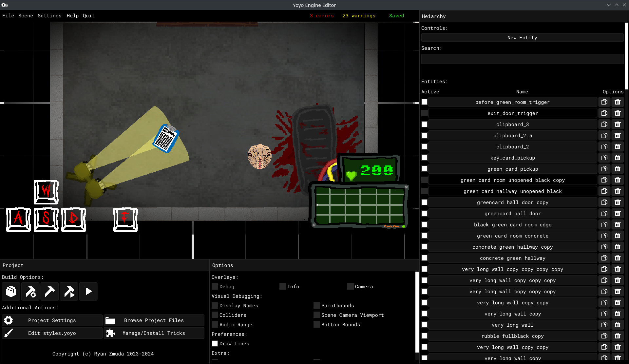Select the green_card_pickup entity

[512, 169]
